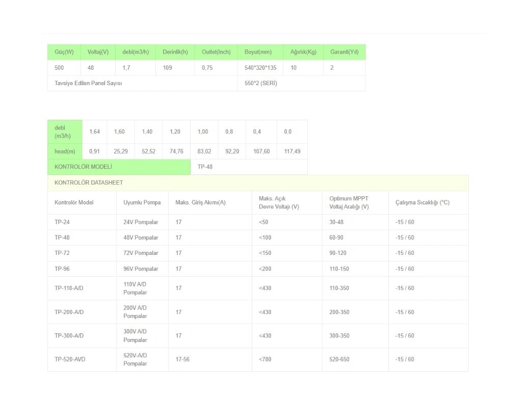Click the 550*2 (SERİ) panel value
Viewport: 532px width, 417px height.
coord(261,84)
